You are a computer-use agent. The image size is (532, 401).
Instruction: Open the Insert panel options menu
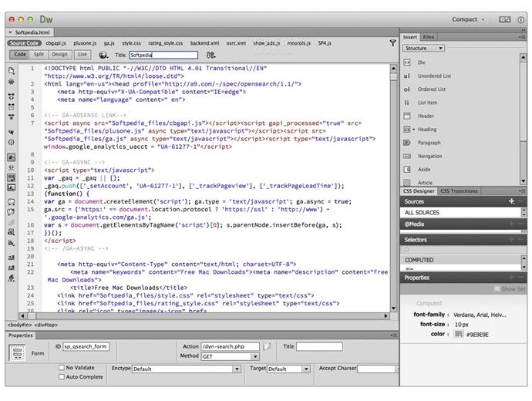pos(521,37)
